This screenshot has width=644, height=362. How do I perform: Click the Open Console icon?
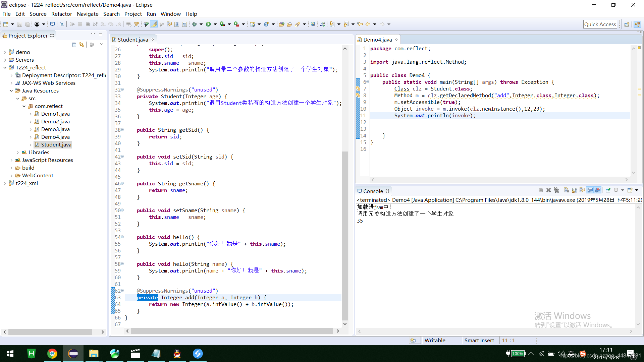pyautogui.click(x=630, y=190)
